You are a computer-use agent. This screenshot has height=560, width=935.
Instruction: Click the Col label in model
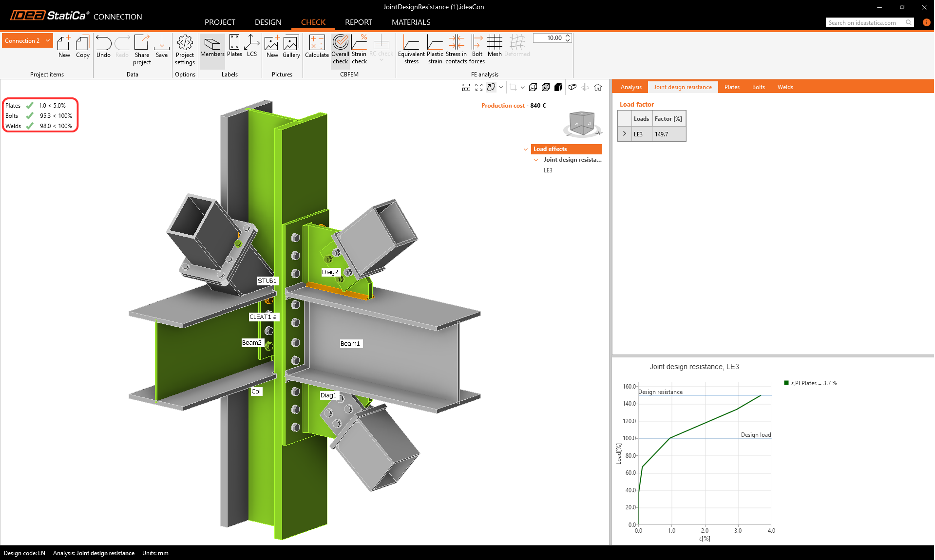coord(256,391)
